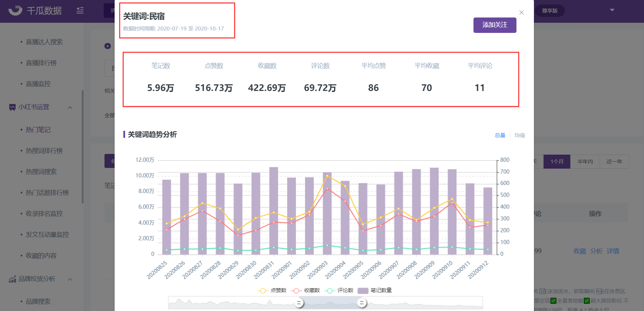644x311 pixels.
Task: Open 热搜词排行榜 in the sidebar
Action: [44, 151]
